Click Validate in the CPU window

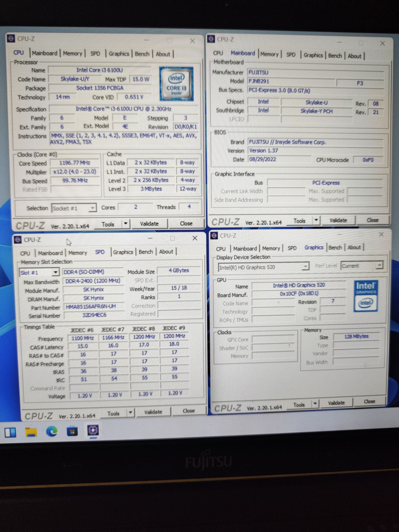coord(149,224)
